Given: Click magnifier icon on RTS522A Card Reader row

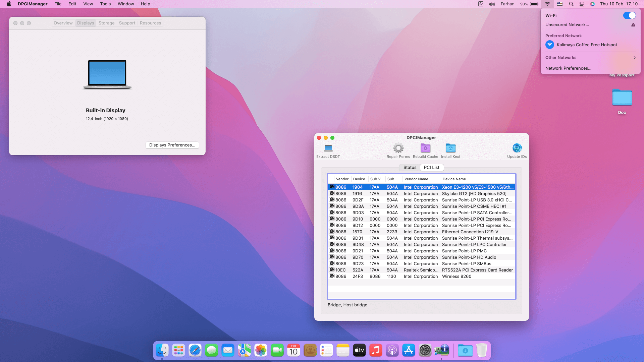Looking at the screenshot, I should click(x=332, y=270).
